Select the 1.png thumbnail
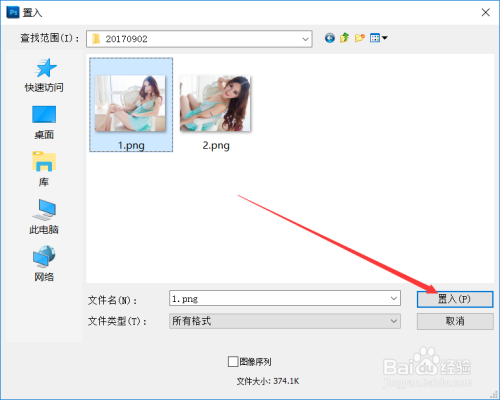500x400 pixels. click(130, 103)
